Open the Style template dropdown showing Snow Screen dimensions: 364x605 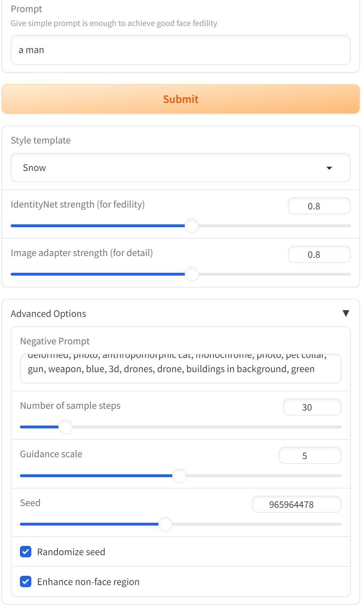pyautogui.click(x=181, y=168)
